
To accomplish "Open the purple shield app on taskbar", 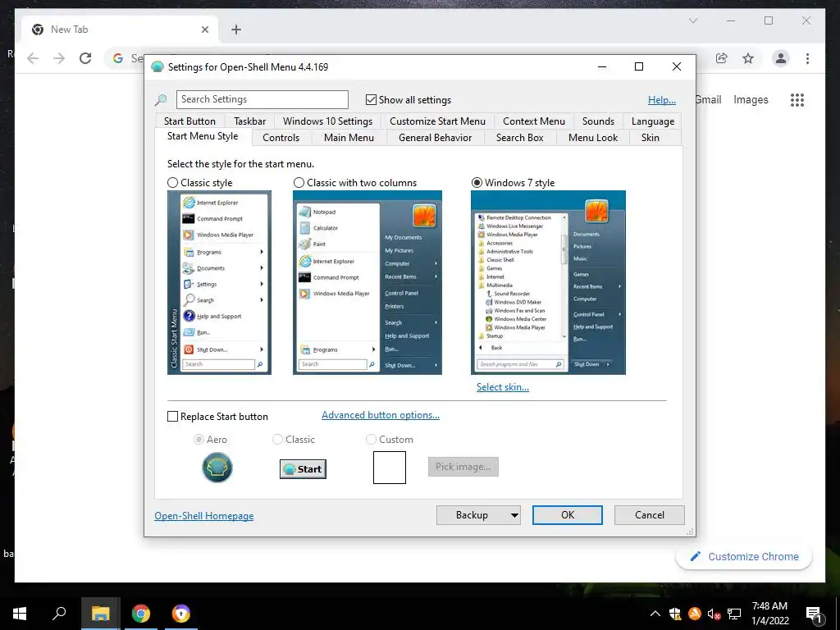I will pyautogui.click(x=181, y=614).
